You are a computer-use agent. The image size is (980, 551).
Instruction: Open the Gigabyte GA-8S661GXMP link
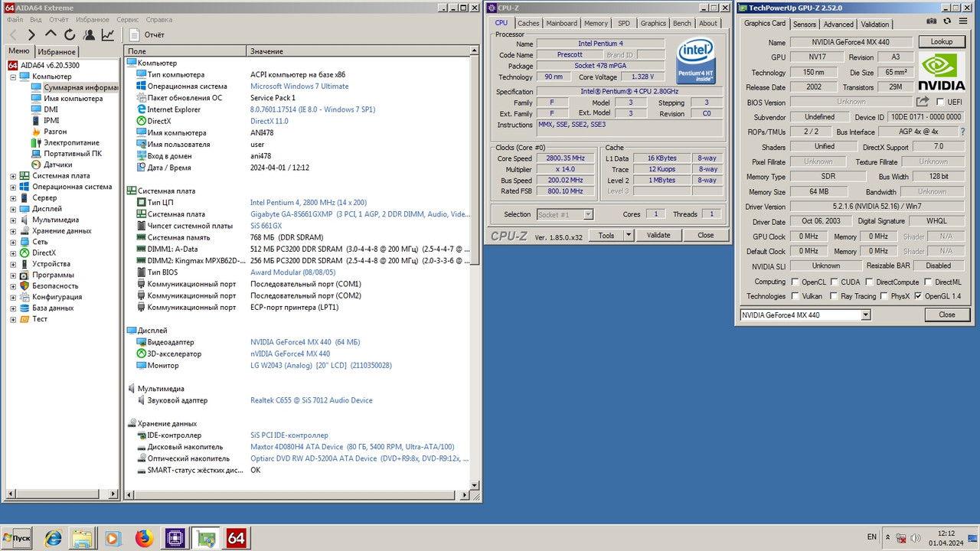pyautogui.click(x=360, y=214)
